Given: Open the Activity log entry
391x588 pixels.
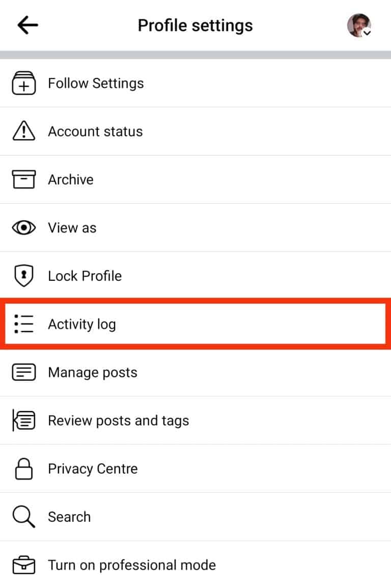Looking at the screenshot, I should click(82, 324).
